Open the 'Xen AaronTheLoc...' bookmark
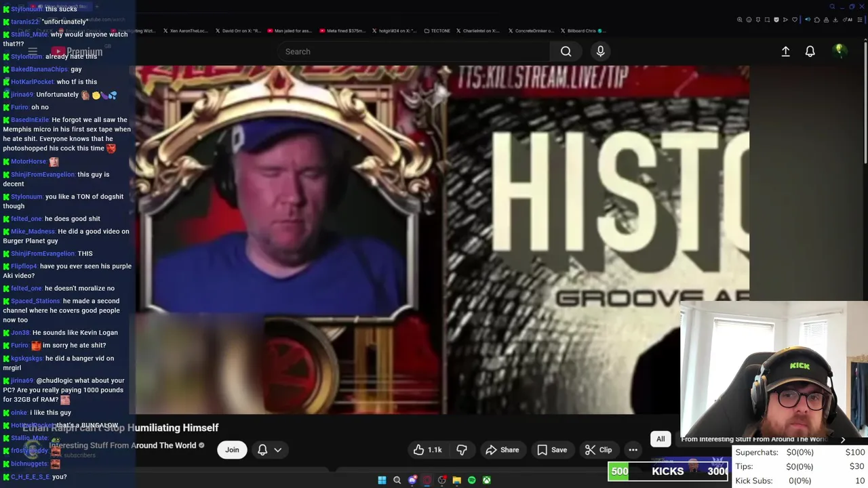The image size is (868, 488). (184, 30)
